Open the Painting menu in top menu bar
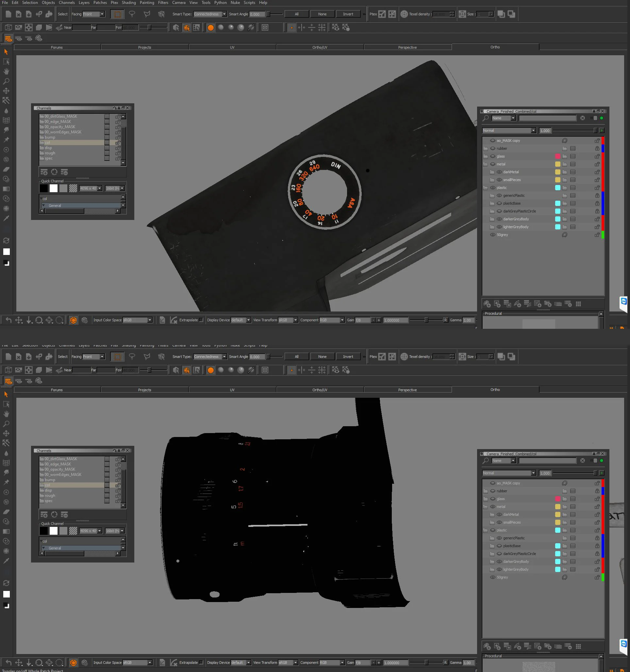This screenshot has width=630, height=672. click(147, 3)
